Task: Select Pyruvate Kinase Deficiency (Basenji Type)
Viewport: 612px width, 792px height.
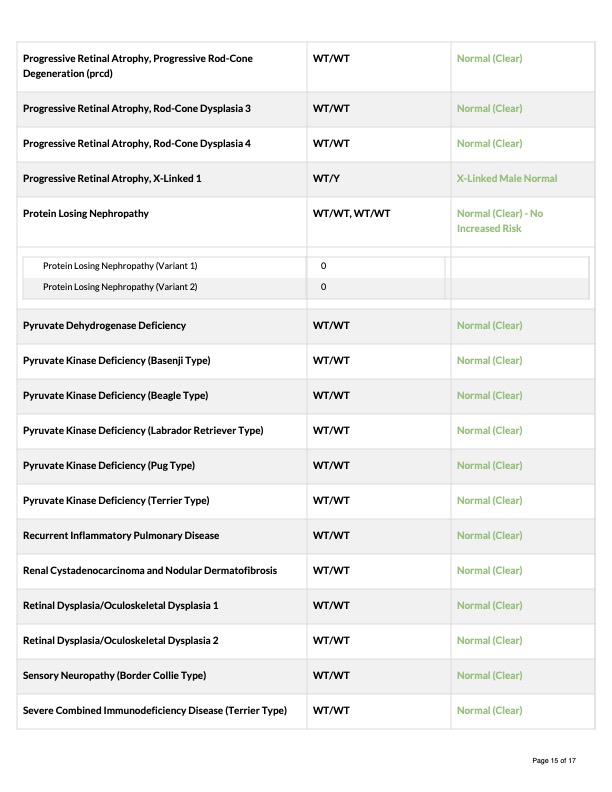Action: 117,361
